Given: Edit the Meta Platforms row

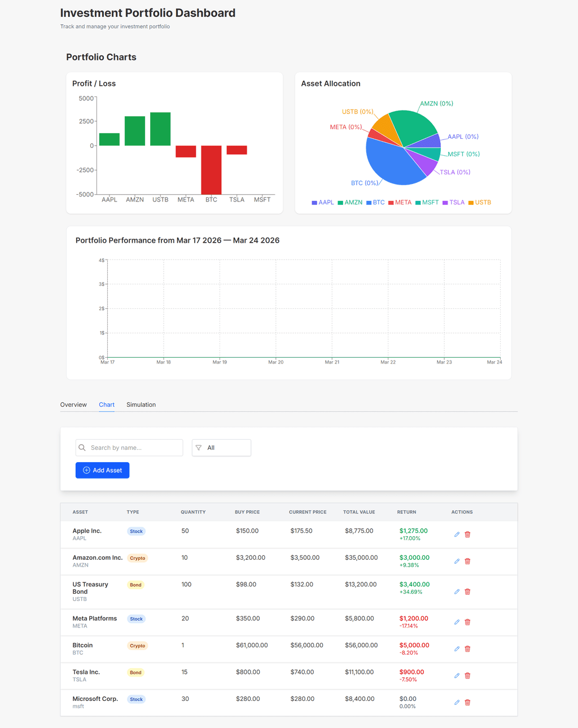Looking at the screenshot, I should point(457,622).
